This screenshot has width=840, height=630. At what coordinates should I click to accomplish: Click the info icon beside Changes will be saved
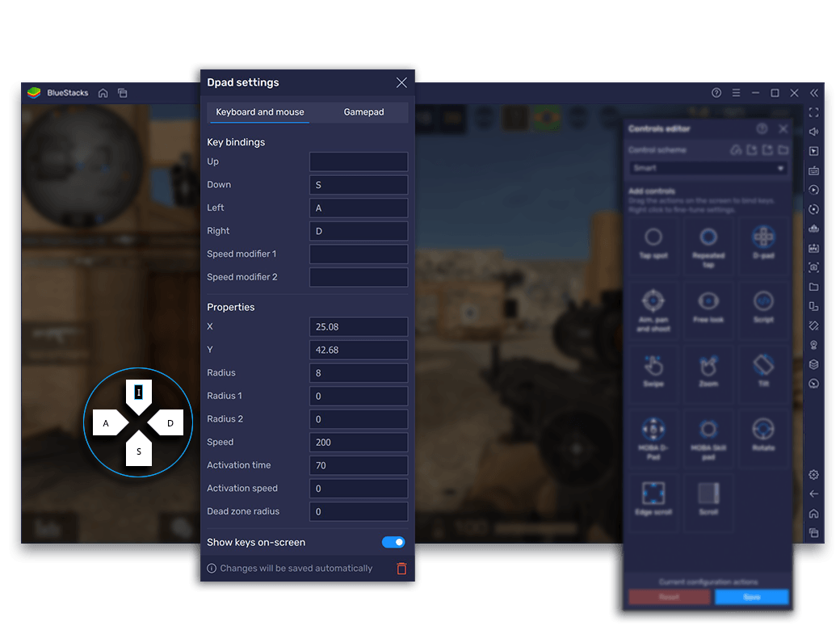click(x=212, y=569)
